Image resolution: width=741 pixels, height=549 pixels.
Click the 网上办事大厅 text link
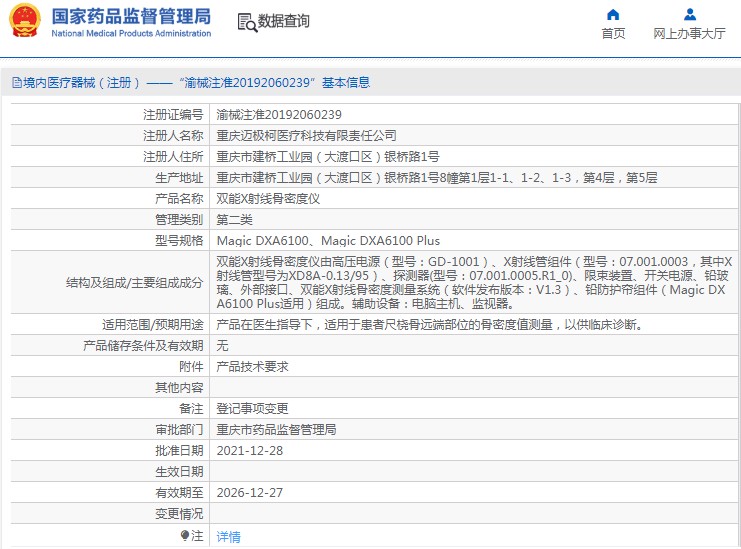689,34
